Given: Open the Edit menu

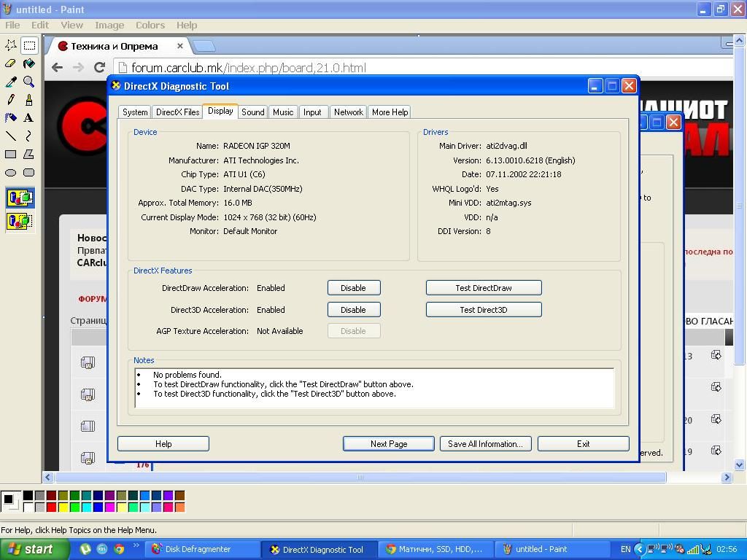Looking at the screenshot, I should (x=40, y=26).
